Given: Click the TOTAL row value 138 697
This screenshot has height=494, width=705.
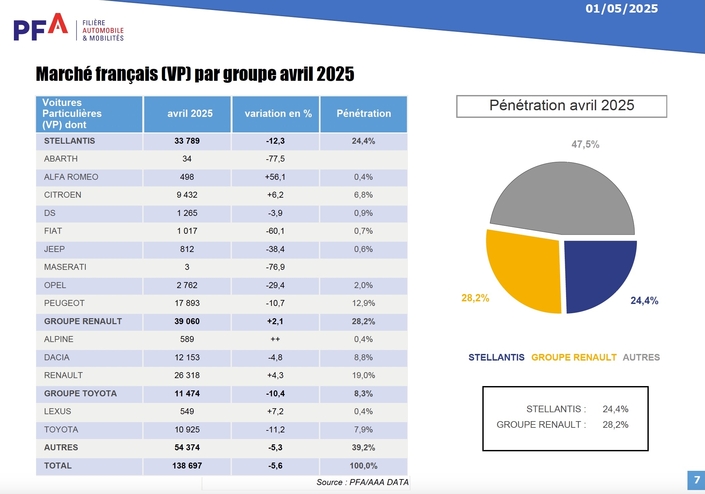Looking at the screenshot, I should [186, 466].
